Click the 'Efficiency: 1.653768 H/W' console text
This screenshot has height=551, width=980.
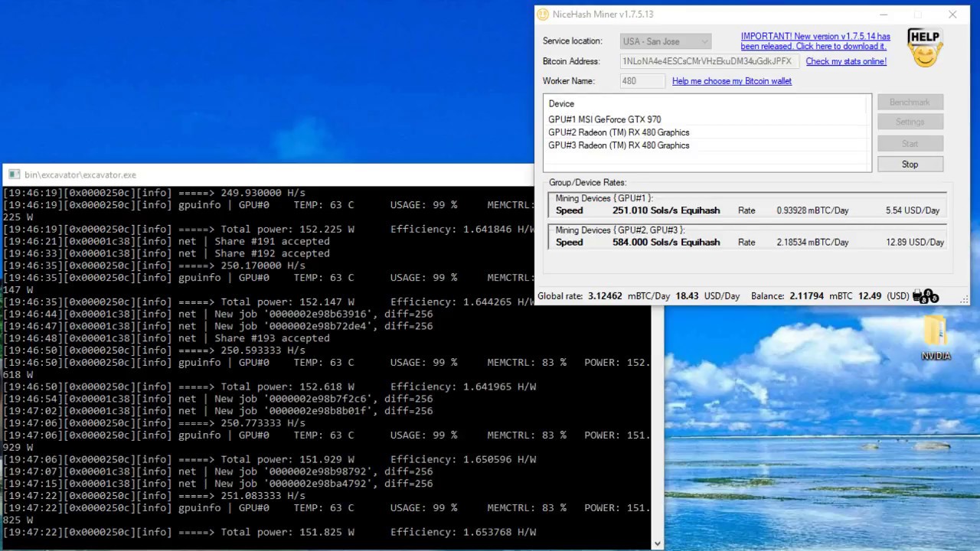pos(463,532)
